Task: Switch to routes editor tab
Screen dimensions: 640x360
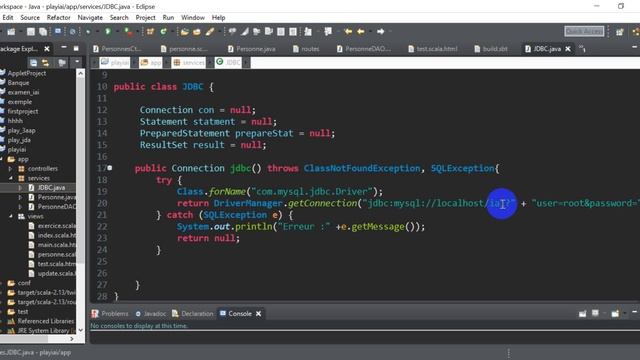Action: (x=306, y=49)
